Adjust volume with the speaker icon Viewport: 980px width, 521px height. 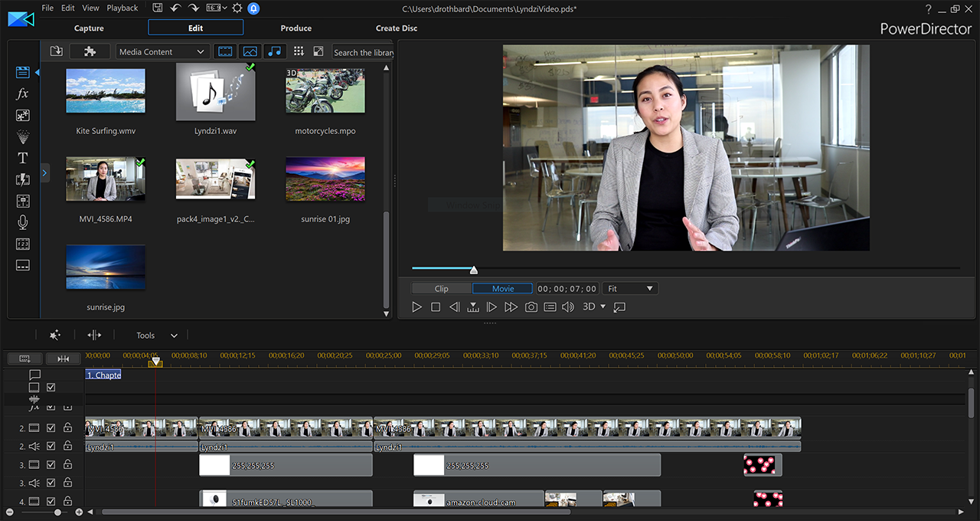coord(568,307)
